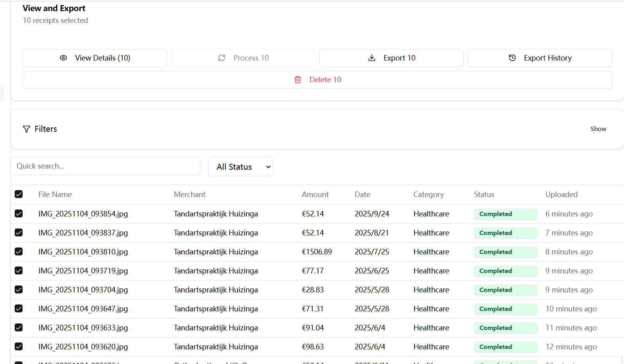This screenshot has height=364, width=624.
Task: Click the €98.63 amount cell
Action: click(x=313, y=347)
